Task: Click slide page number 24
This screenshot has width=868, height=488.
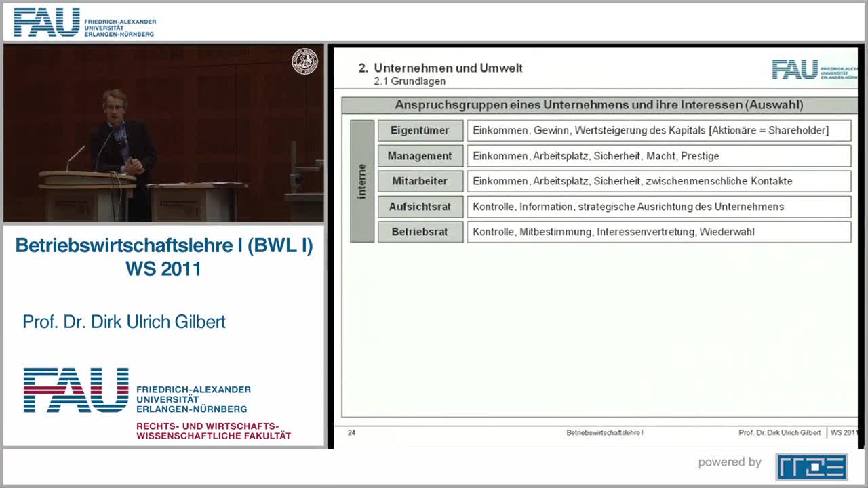Action: click(351, 432)
